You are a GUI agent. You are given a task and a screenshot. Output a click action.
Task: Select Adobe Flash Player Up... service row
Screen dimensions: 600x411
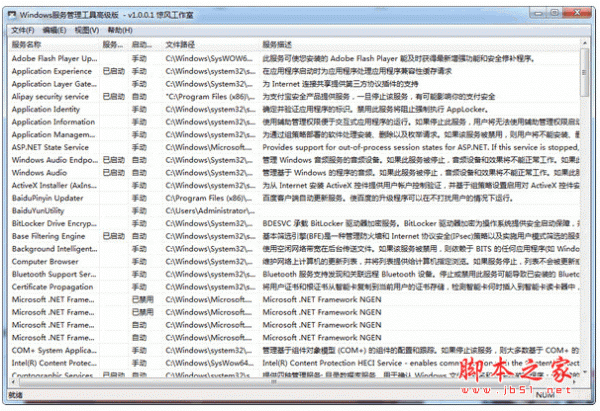click(293, 59)
